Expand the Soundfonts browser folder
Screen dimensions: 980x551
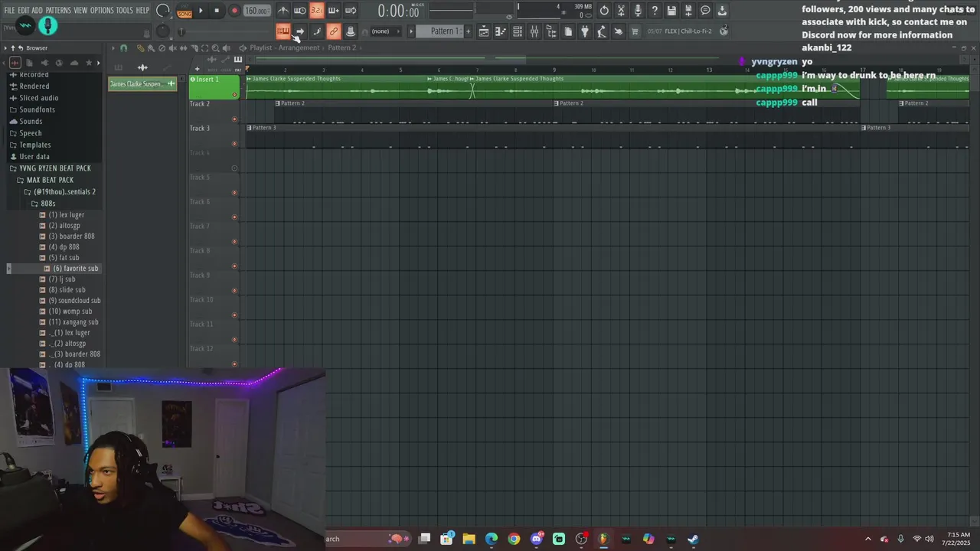pyautogui.click(x=32, y=109)
